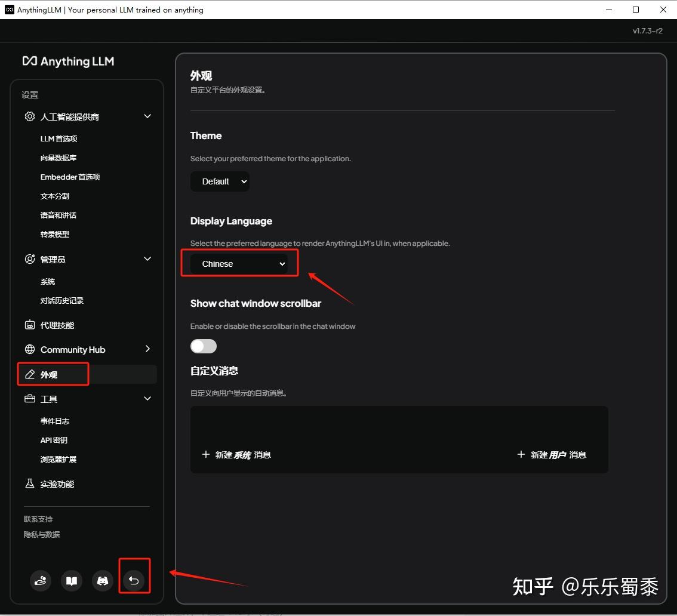Click the 自定义消息 heading
Viewport: 677px width, 616px height.
tap(214, 371)
